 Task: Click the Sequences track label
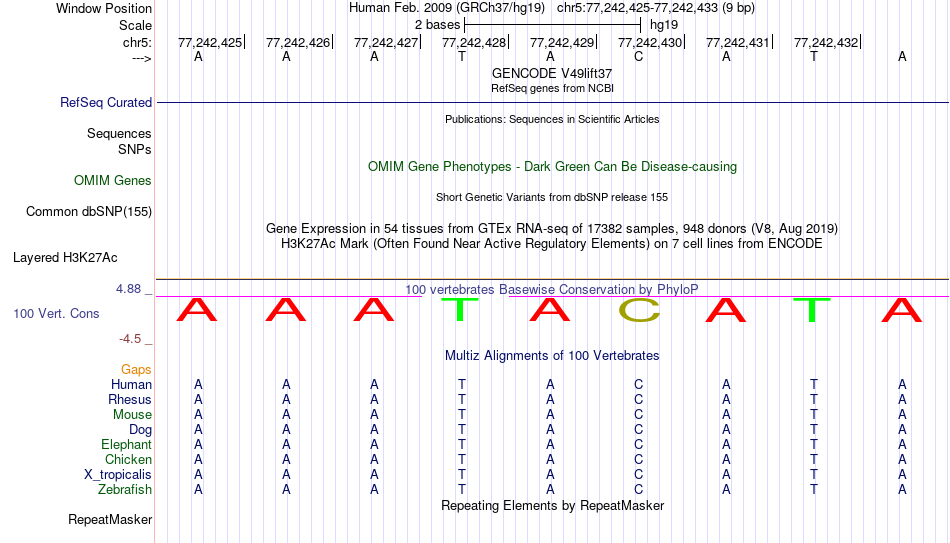119,133
